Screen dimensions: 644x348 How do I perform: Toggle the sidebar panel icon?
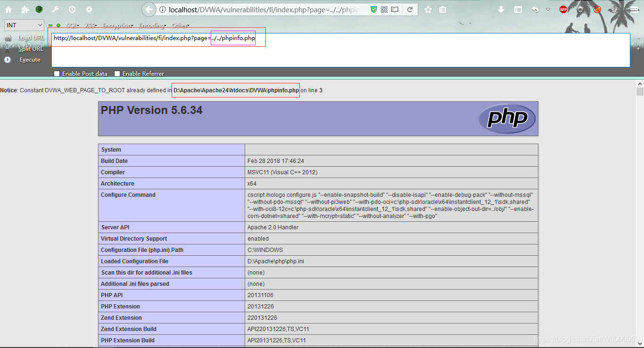pyautogui.click(x=518, y=9)
